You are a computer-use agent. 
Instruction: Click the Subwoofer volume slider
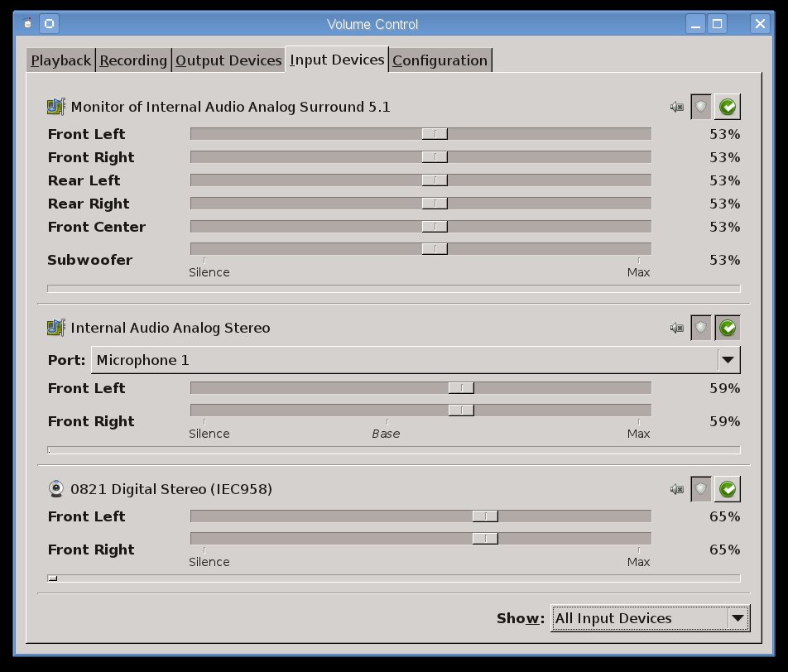click(420, 249)
